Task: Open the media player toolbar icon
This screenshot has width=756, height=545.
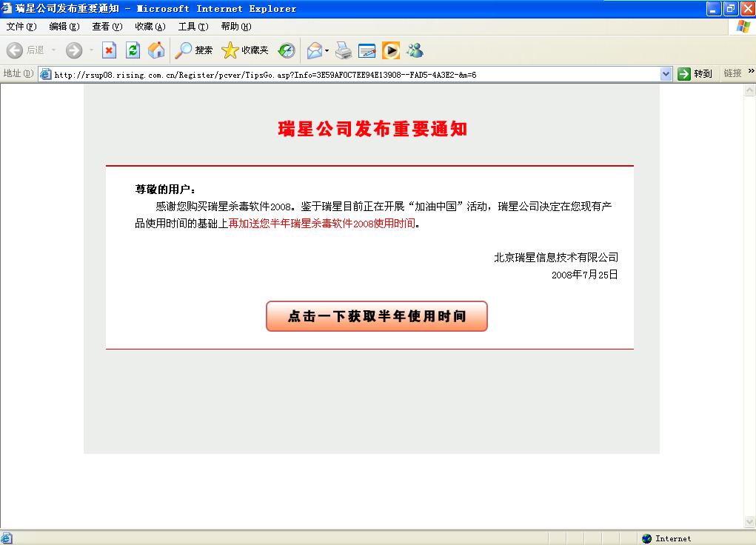Action: click(390, 50)
